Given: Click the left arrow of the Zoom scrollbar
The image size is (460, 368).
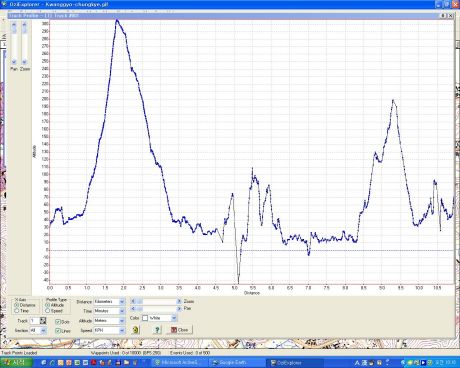Looking at the screenshot, I should [x=133, y=301].
